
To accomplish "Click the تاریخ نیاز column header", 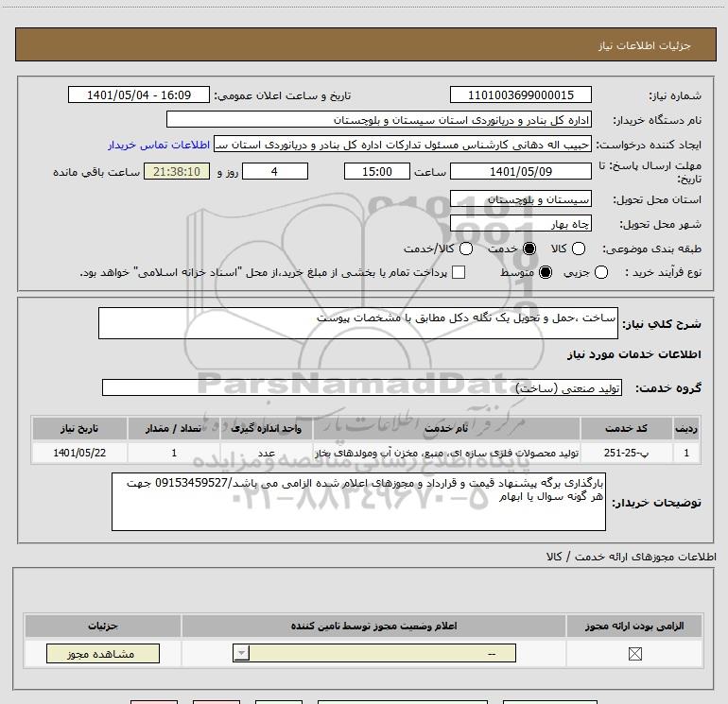I will click(79, 428).
